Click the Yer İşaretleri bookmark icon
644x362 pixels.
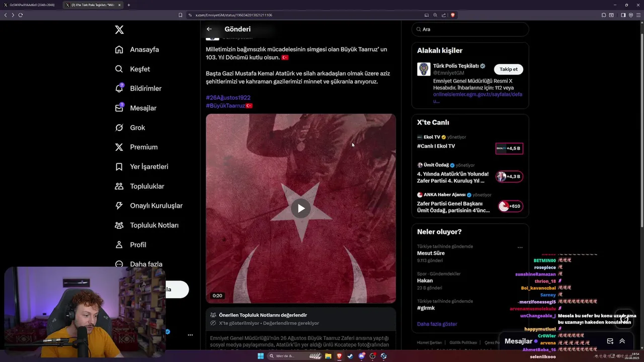119,166
